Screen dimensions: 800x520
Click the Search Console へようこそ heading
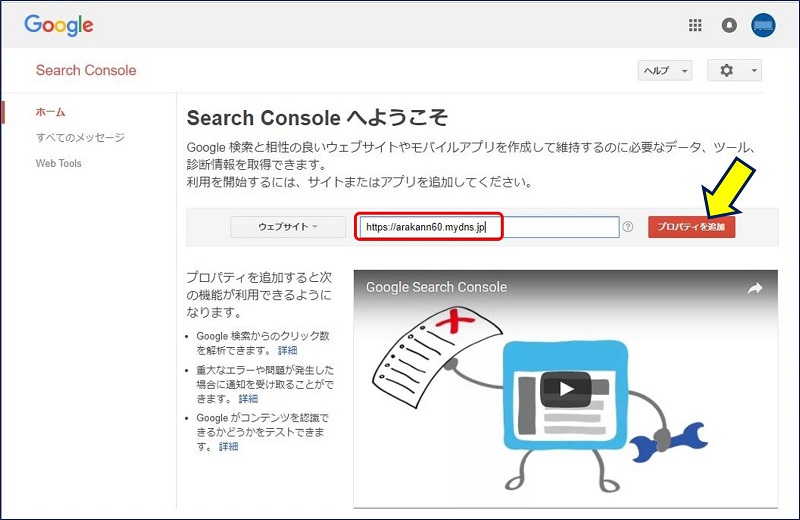317,118
